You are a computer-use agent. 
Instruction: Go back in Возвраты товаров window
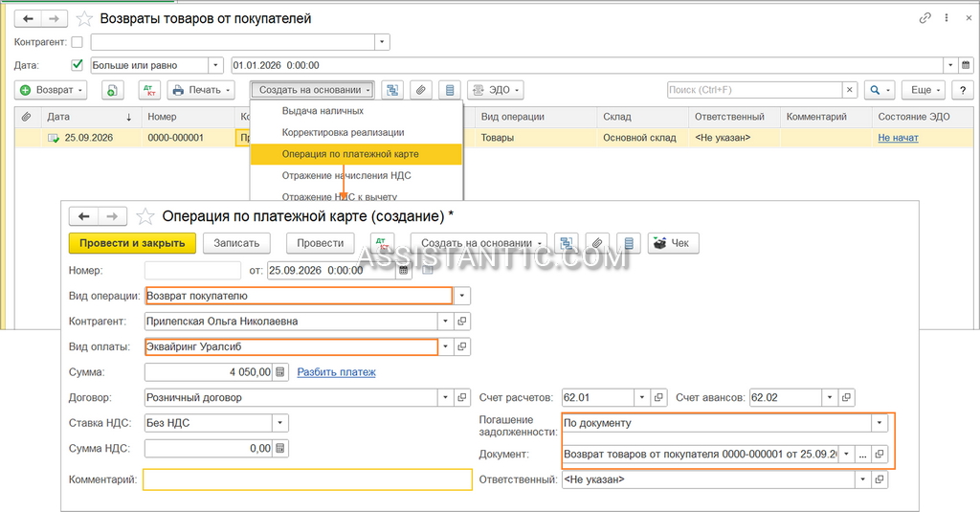coord(28,19)
